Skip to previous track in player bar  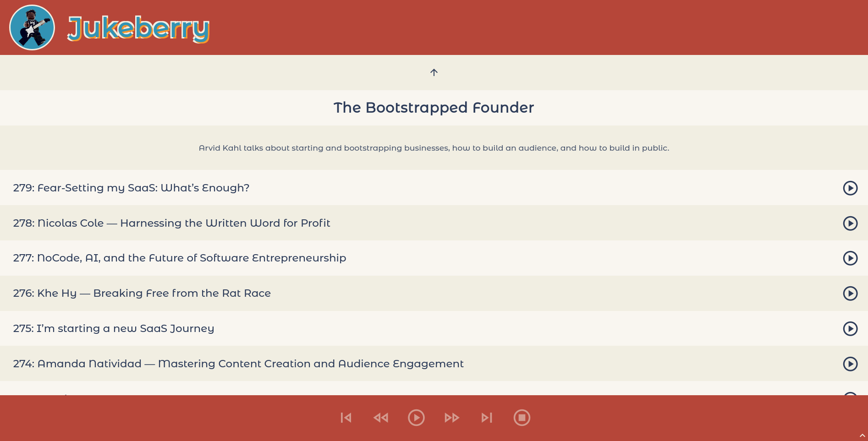click(346, 418)
